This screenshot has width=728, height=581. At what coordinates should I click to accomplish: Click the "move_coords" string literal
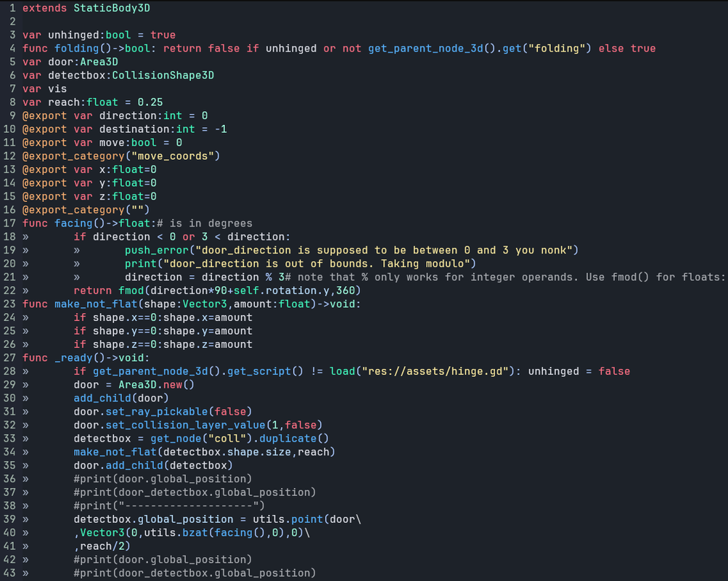click(x=173, y=156)
